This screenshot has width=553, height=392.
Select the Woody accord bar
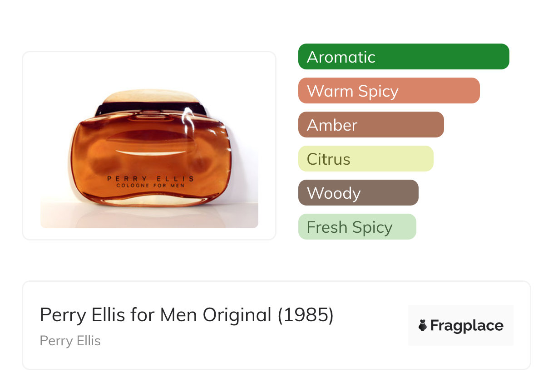coord(358,193)
